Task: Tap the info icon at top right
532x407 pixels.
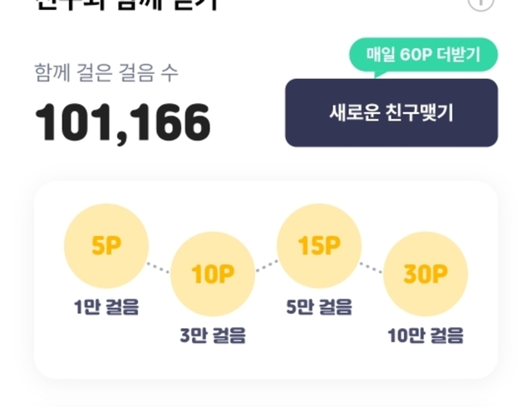Action: [x=481, y=2]
